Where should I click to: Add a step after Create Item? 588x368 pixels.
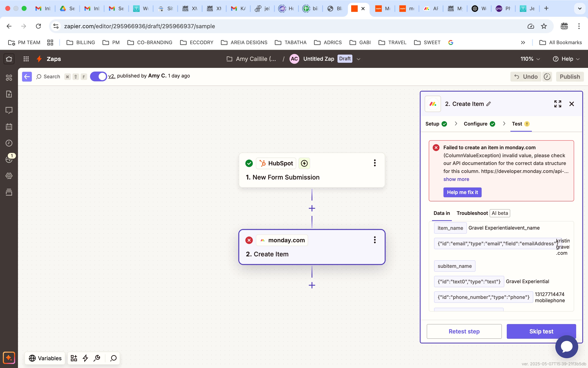(x=312, y=285)
